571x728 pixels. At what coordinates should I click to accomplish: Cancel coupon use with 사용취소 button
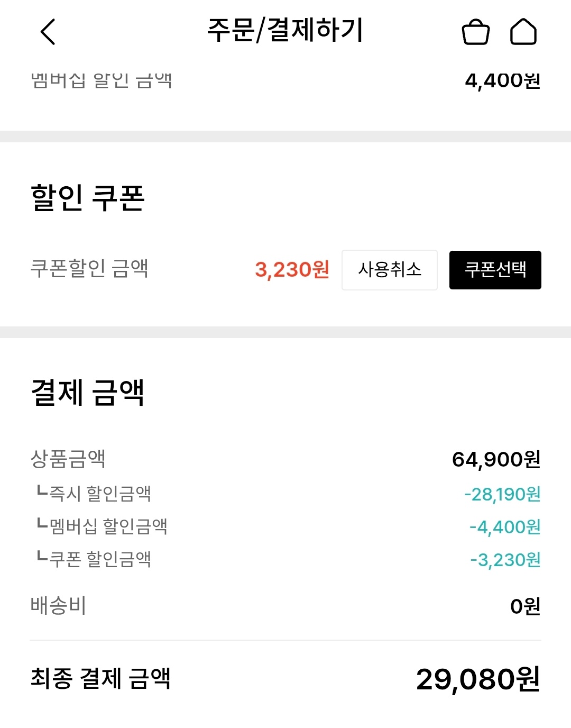pyautogui.click(x=390, y=270)
